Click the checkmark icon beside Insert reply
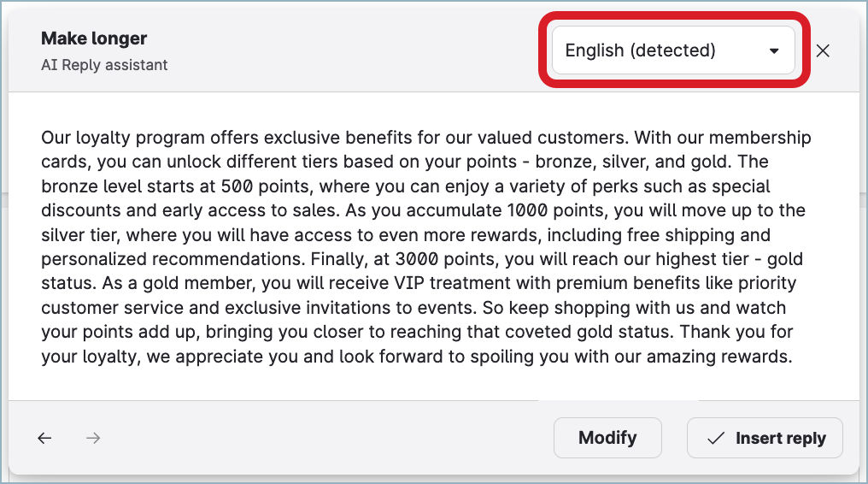 pos(716,439)
